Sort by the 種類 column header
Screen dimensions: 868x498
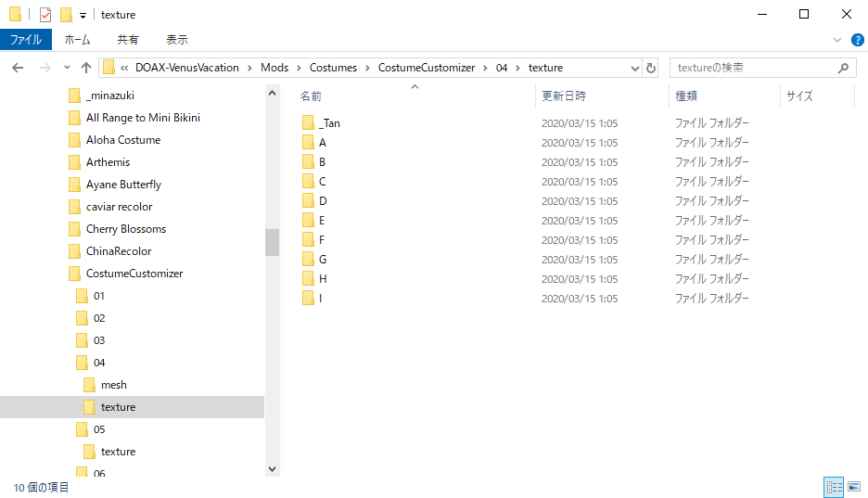click(x=686, y=96)
